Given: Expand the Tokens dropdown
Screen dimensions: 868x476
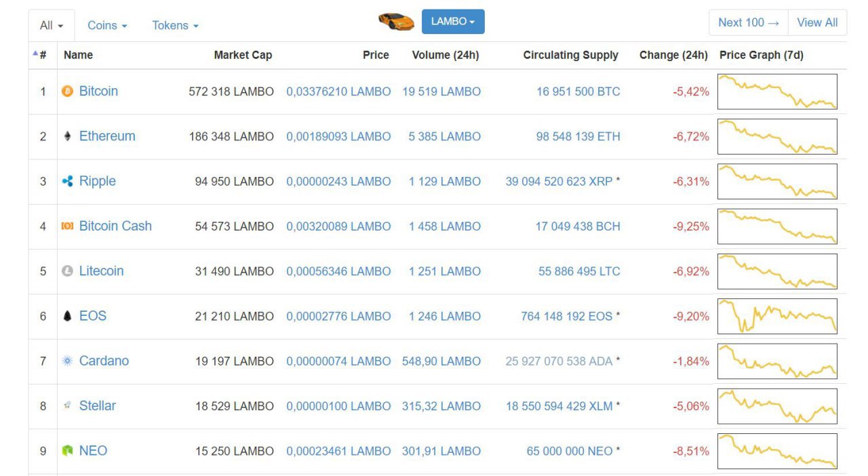Looking at the screenshot, I should [x=175, y=25].
